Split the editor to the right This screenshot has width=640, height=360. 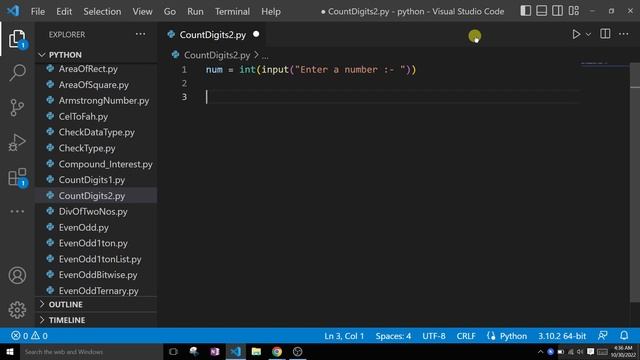(605, 34)
